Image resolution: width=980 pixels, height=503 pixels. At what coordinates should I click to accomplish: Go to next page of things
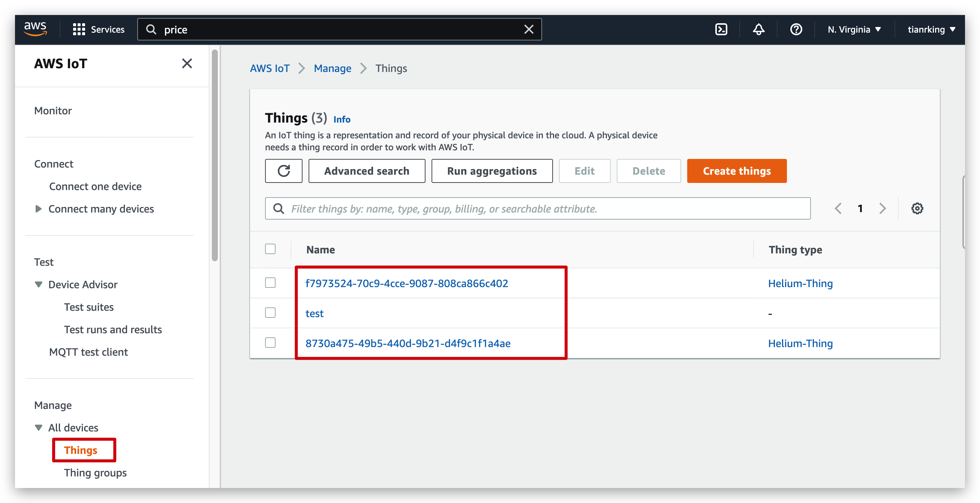pos(883,208)
